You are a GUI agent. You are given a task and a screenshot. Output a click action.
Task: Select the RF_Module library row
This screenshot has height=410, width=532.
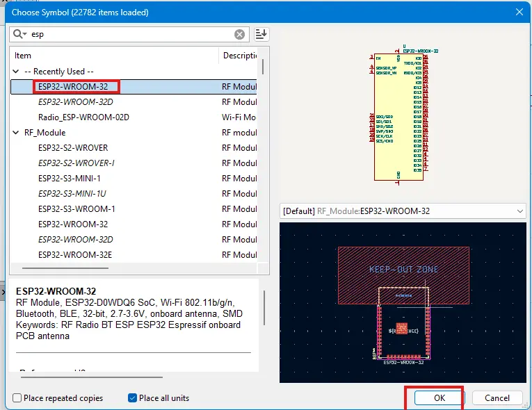click(134, 133)
